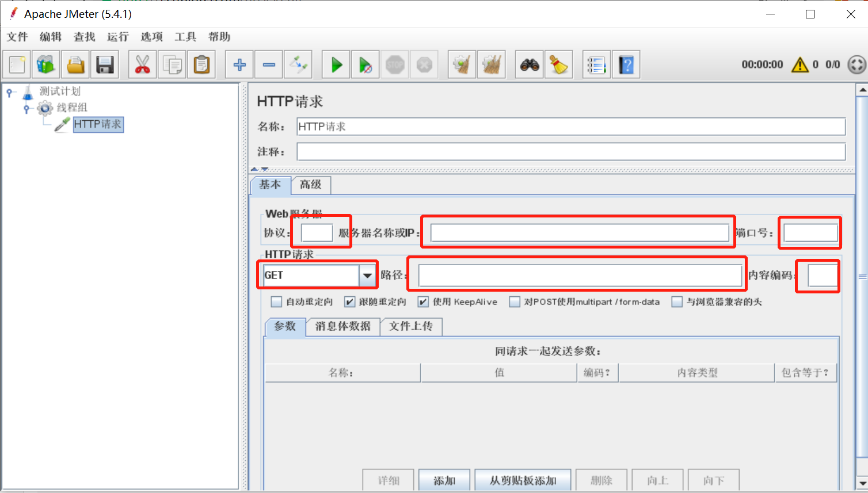This screenshot has height=493, width=868.
Task: Click the yellow warning triangle icon
Action: click(x=800, y=64)
